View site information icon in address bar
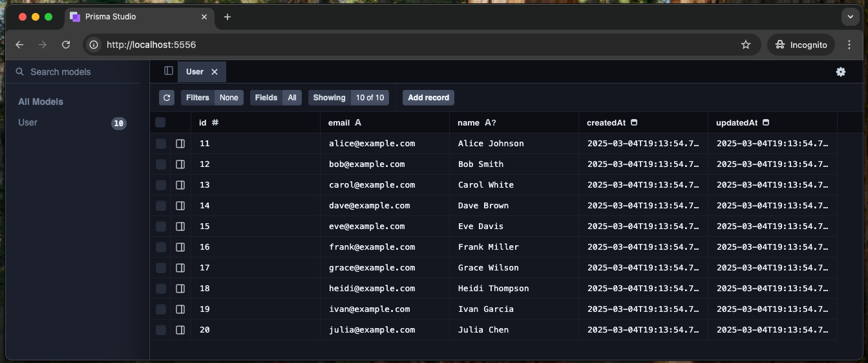The height and width of the screenshot is (363, 868). pyautogui.click(x=94, y=45)
